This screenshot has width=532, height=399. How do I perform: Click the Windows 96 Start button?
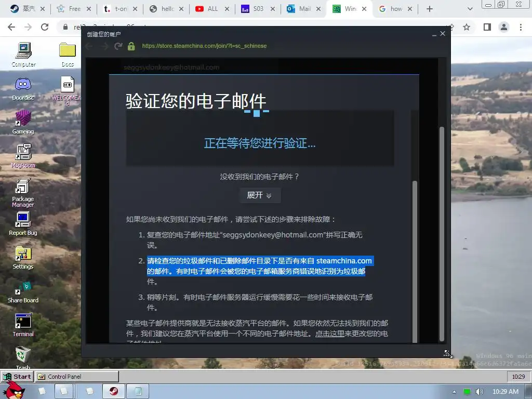pos(17,377)
